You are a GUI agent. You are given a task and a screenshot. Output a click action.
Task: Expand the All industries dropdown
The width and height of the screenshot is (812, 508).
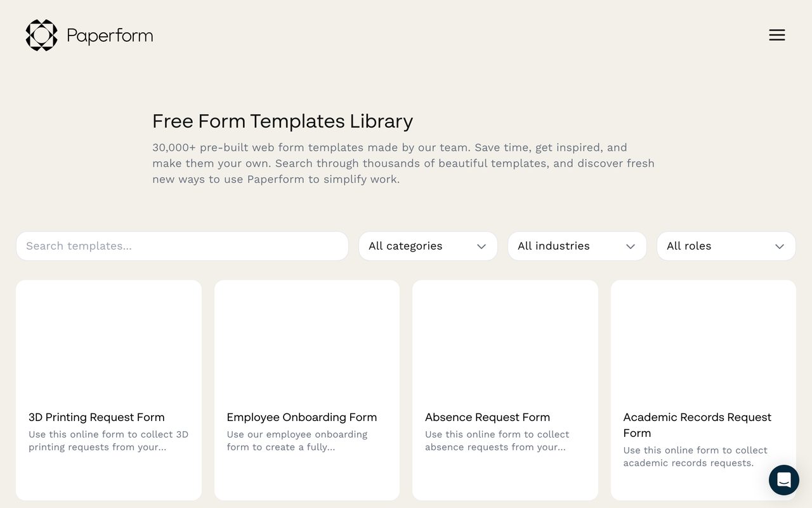[577, 246]
